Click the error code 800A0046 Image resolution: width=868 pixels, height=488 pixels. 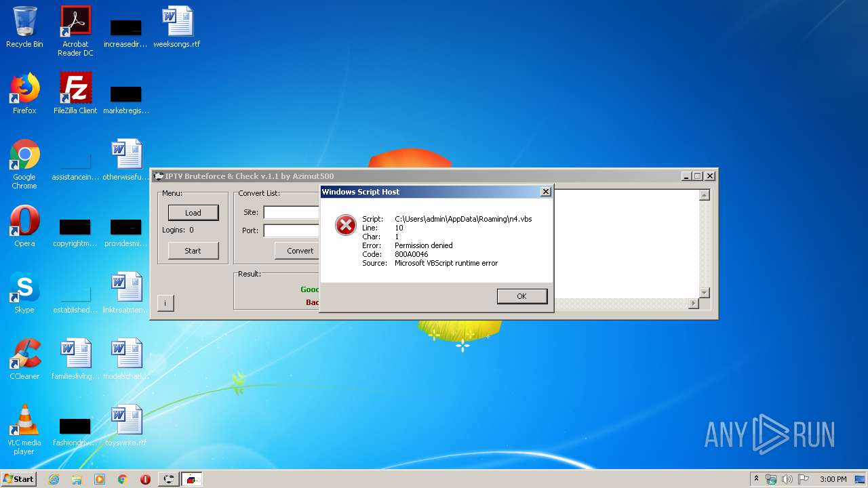click(412, 254)
